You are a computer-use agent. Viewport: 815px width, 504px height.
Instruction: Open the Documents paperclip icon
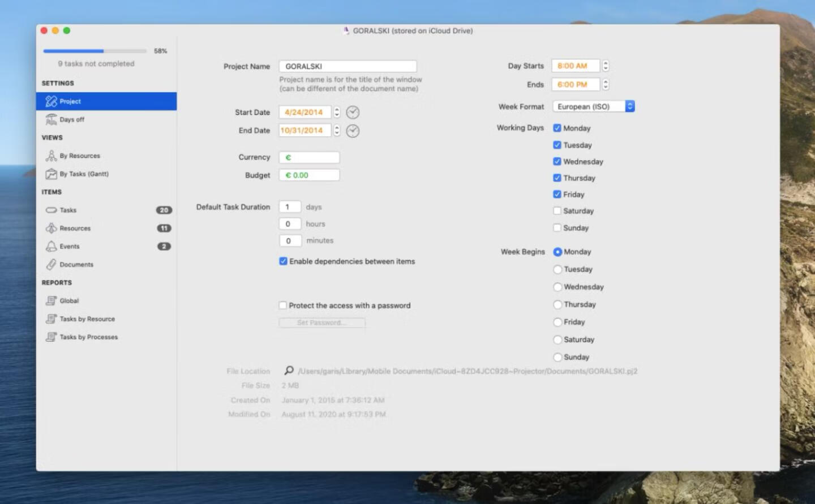tap(51, 264)
